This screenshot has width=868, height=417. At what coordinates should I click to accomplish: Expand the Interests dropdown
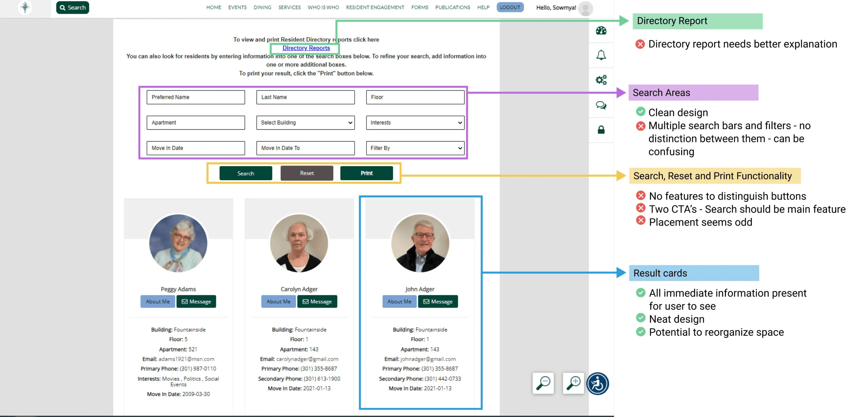[x=415, y=123]
